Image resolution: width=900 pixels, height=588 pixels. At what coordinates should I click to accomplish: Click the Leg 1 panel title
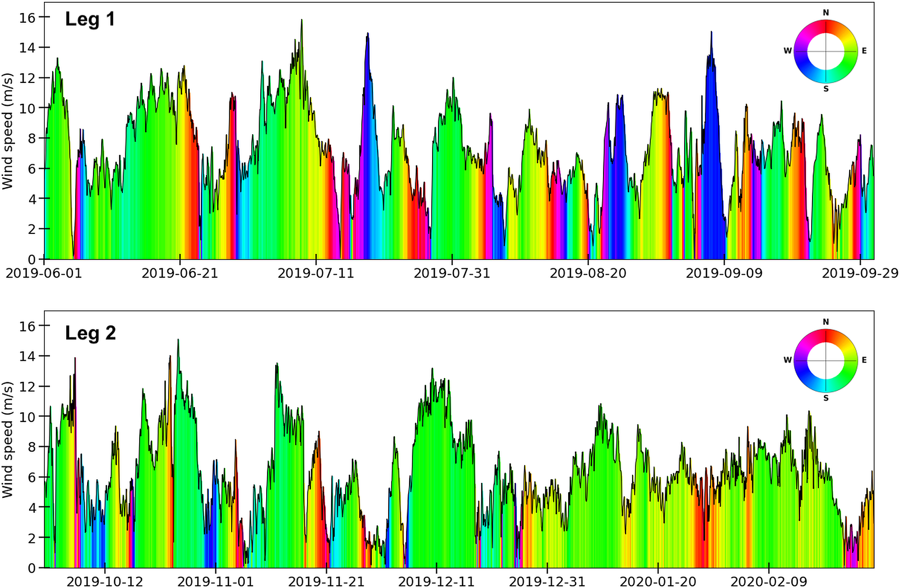90,19
